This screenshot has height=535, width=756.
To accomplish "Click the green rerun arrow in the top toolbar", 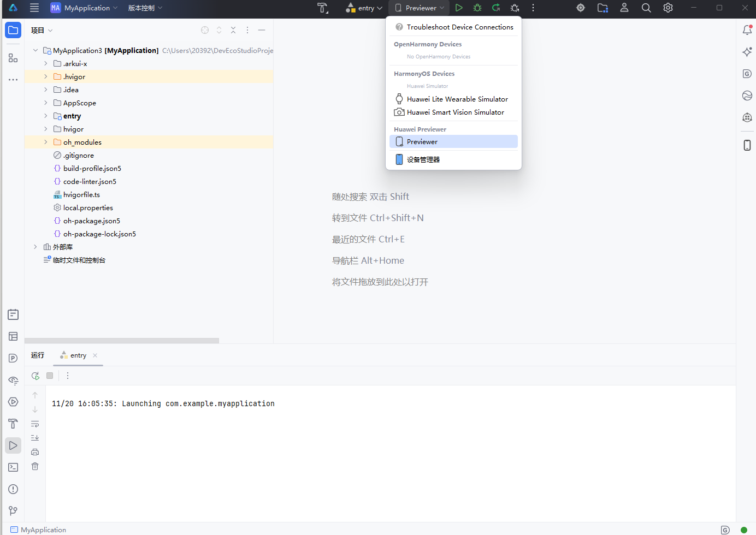I will 496,8.
